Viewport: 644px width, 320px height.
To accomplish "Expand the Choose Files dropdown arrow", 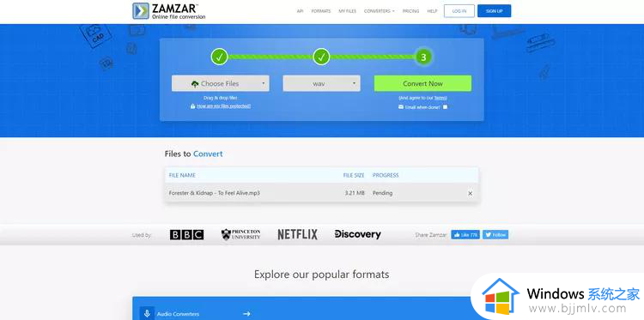I will pyautogui.click(x=264, y=84).
